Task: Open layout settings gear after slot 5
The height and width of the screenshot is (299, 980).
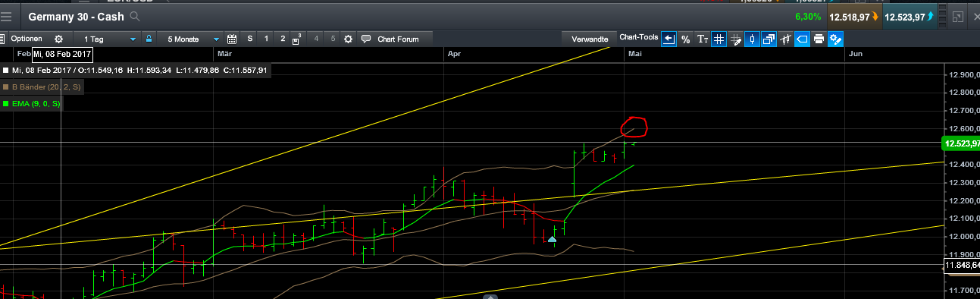Action: (349, 39)
